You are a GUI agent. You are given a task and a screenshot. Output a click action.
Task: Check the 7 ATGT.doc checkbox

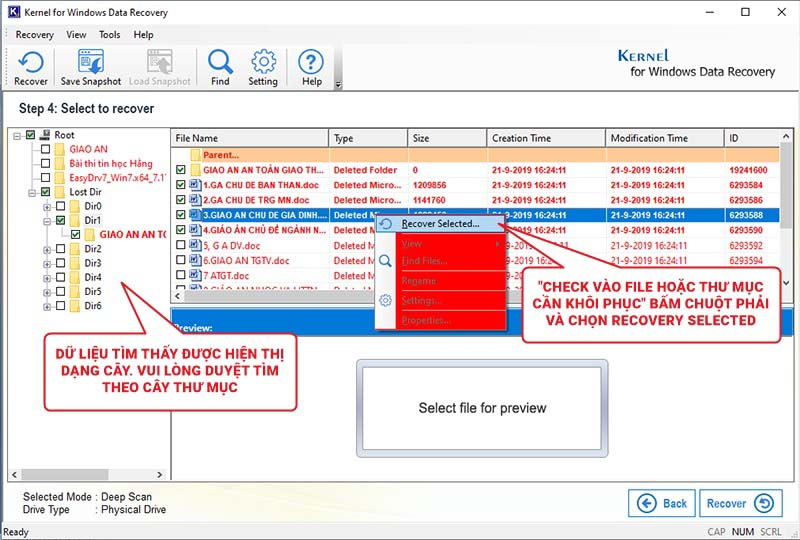[x=181, y=275]
